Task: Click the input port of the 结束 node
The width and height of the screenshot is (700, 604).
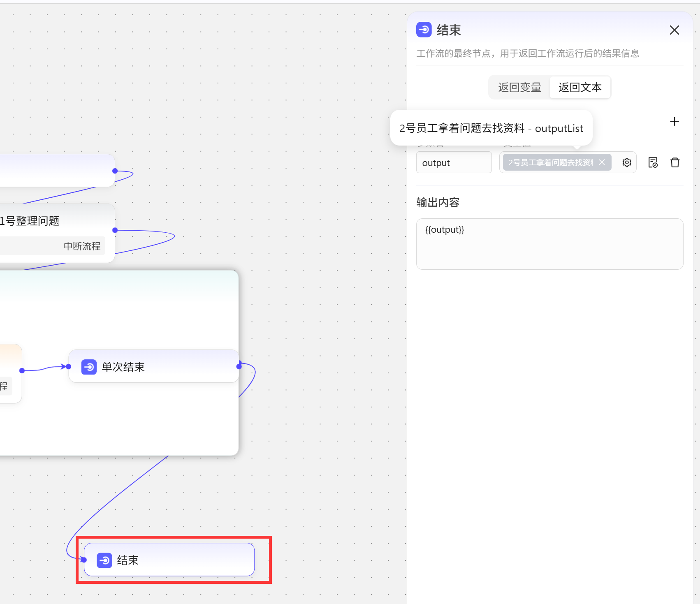Action: (x=84, y=560)
